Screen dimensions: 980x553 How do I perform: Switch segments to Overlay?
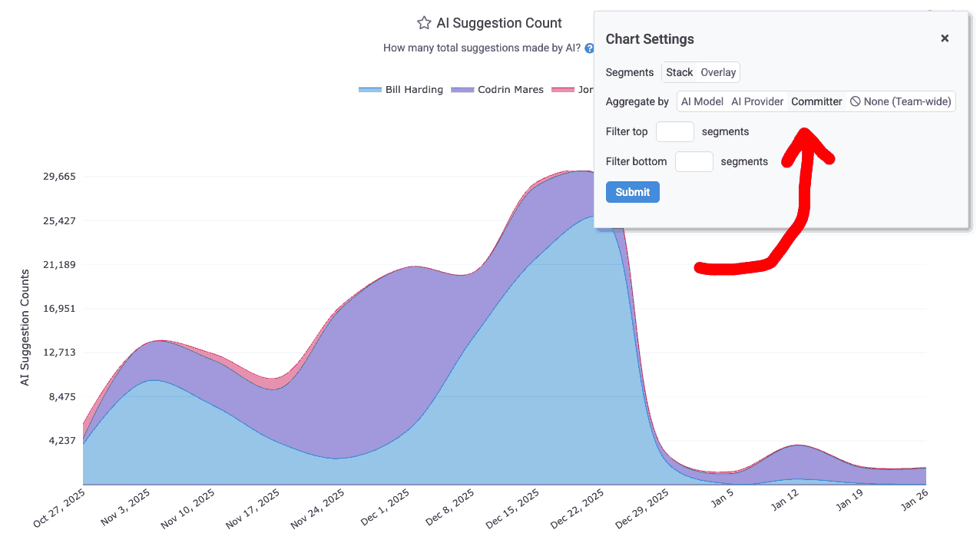click(718, 72)
